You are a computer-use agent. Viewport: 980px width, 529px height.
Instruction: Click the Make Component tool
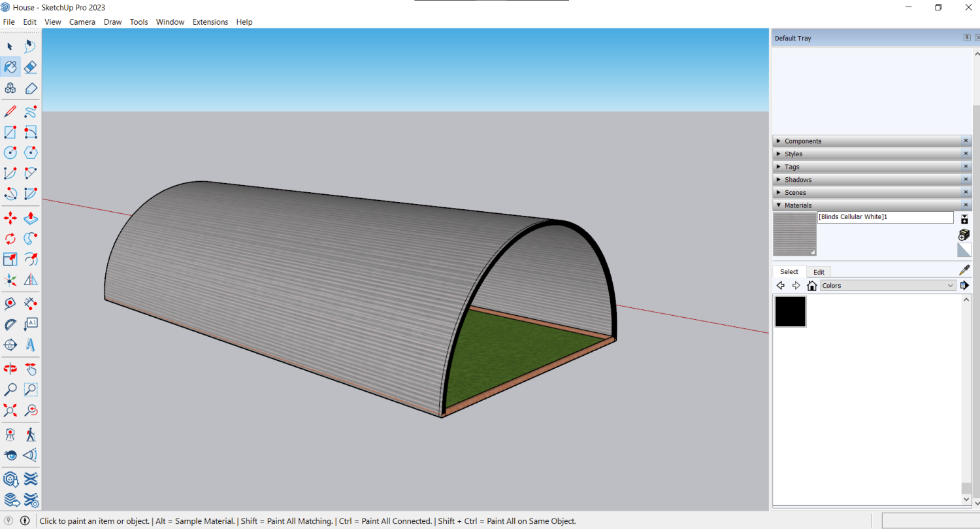coord(10,88)
